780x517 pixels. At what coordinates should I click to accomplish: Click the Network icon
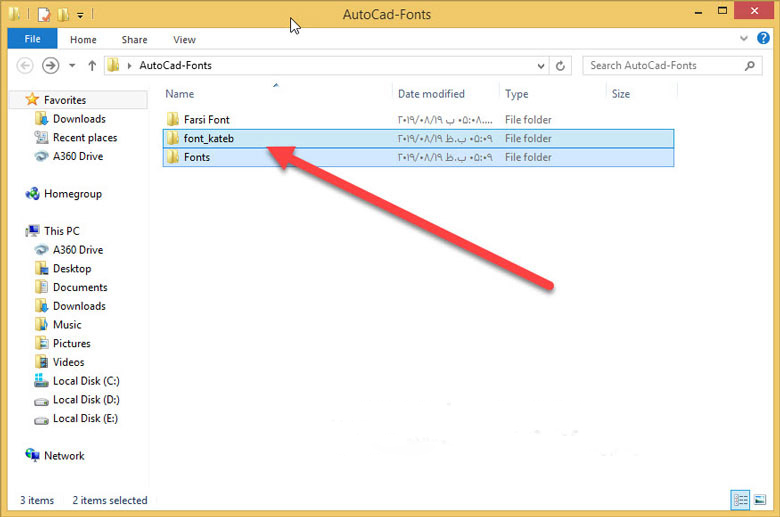(32, 455)
